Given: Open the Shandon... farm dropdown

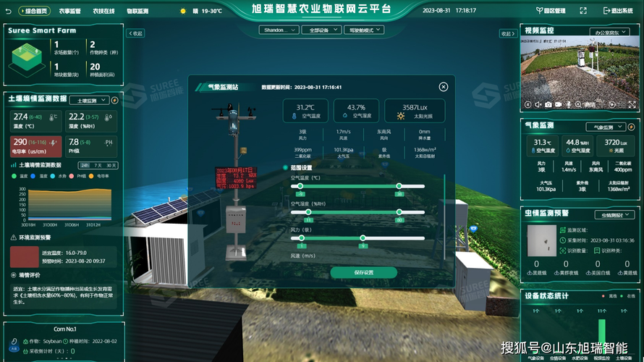Looking at the screenshot, I should [279, 30].
